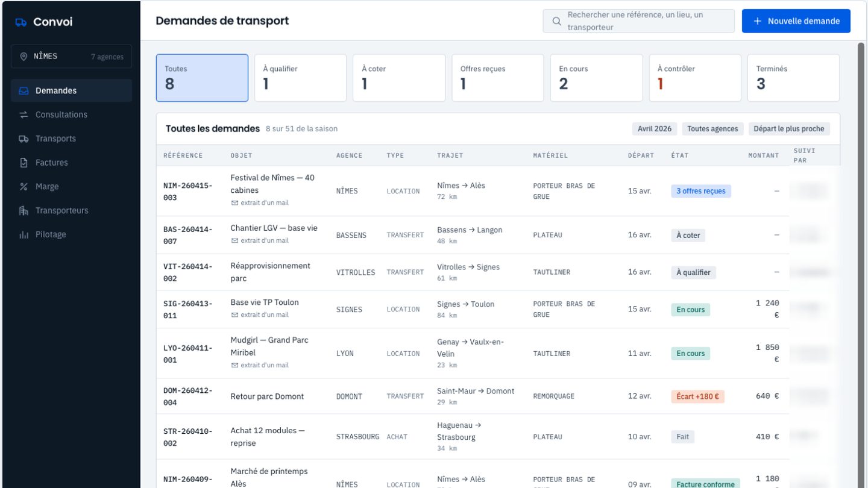Click the À qualifier badge on Vitrolles row
The image size is (868, 488).
pyautogui.click(x=693, y=272)
